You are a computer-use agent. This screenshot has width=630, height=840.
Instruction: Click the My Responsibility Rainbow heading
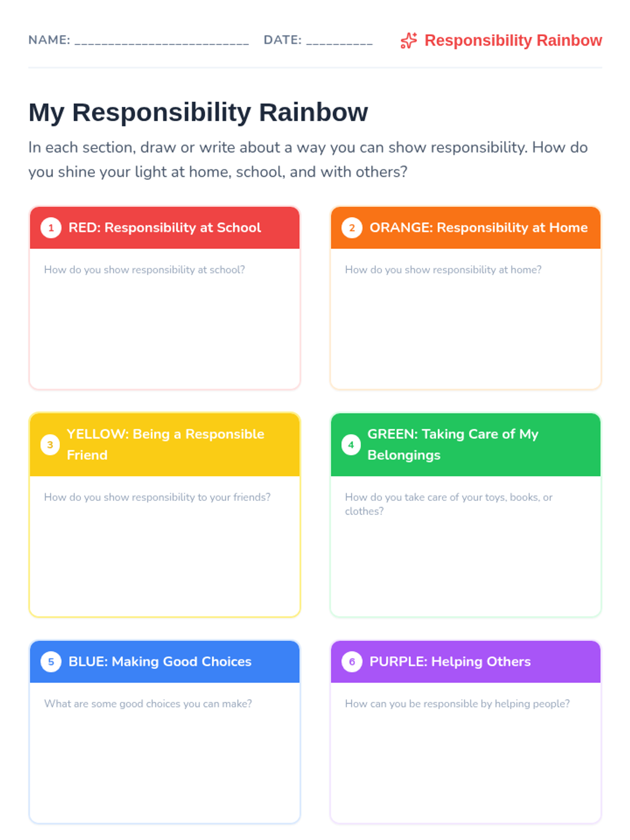pyautogui.click(x=198, y=112)
